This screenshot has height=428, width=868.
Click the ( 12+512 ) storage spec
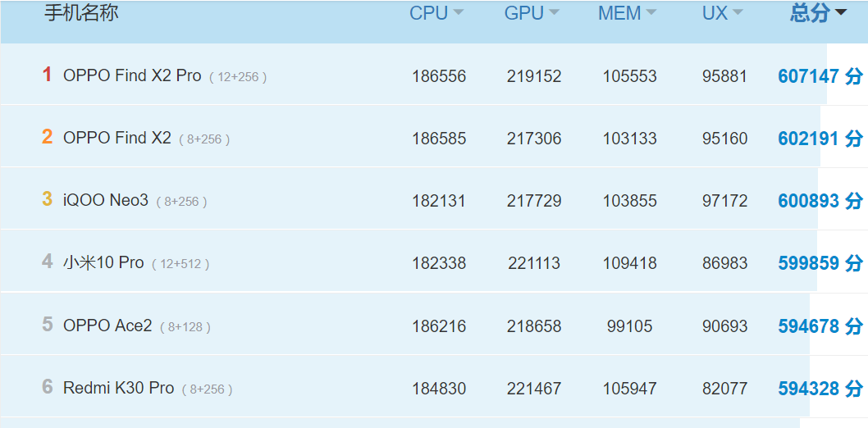click(180, 264)
